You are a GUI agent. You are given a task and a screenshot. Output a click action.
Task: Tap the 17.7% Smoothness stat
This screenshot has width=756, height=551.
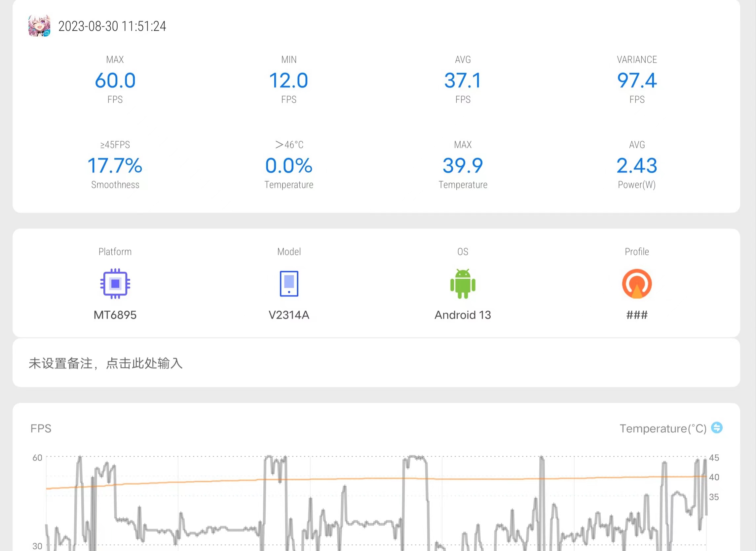click(115, 166)
